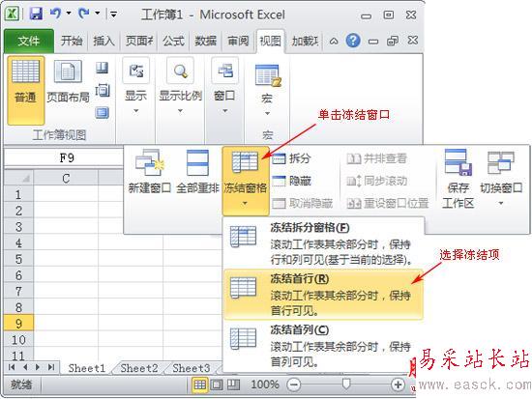Click the 100% zoom level button
Screen dimensions: 532x399
(265, 385)
